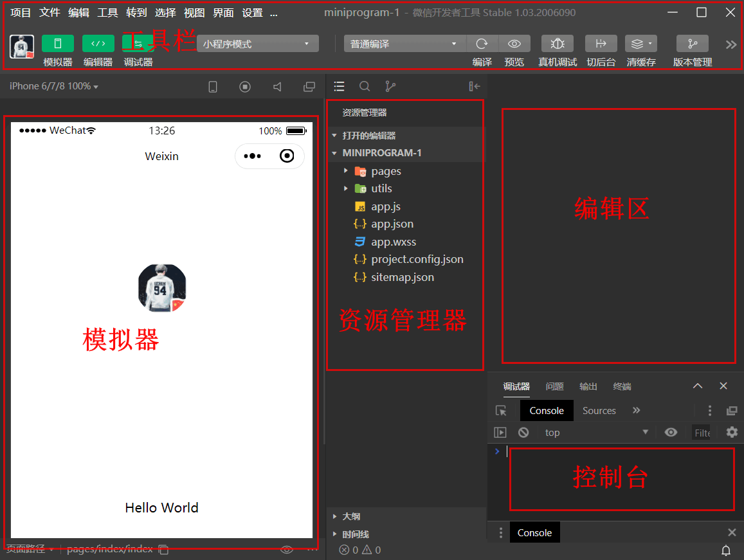
Task: Click the inspect element selector icon
Action: [501, 410]
